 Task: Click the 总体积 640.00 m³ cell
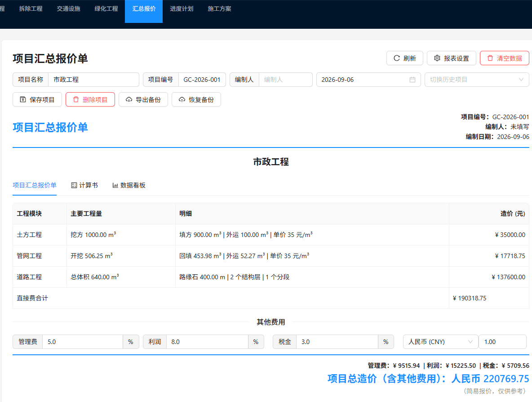pyautogui.click(x=121, y=277)
